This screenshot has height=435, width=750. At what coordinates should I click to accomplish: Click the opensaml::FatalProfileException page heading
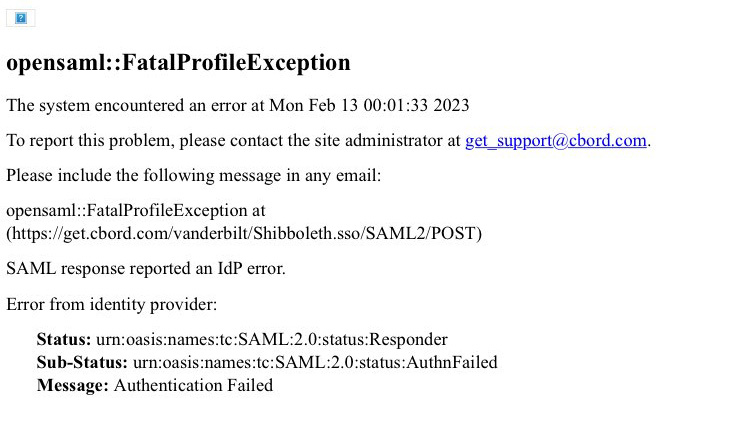tap(178, 63)
